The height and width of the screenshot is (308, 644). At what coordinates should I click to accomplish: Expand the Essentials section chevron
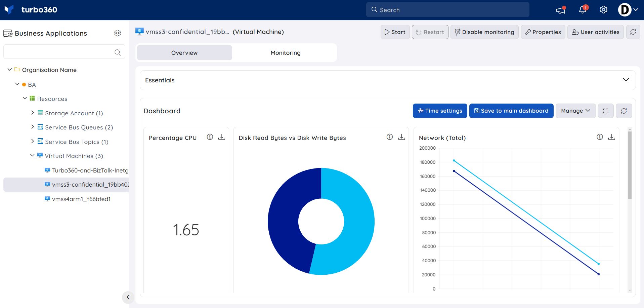coord(626,80)
